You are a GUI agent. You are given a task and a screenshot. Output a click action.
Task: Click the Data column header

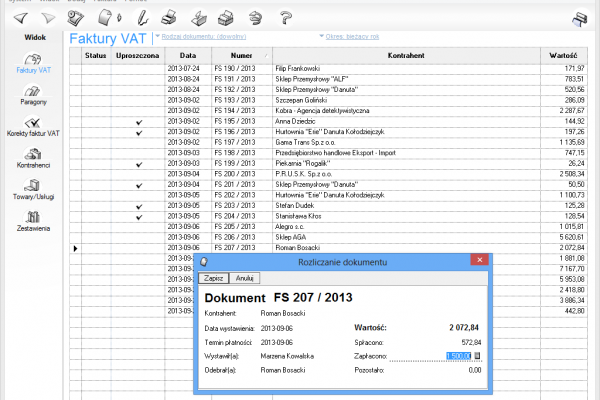click(x=187, y=55)
